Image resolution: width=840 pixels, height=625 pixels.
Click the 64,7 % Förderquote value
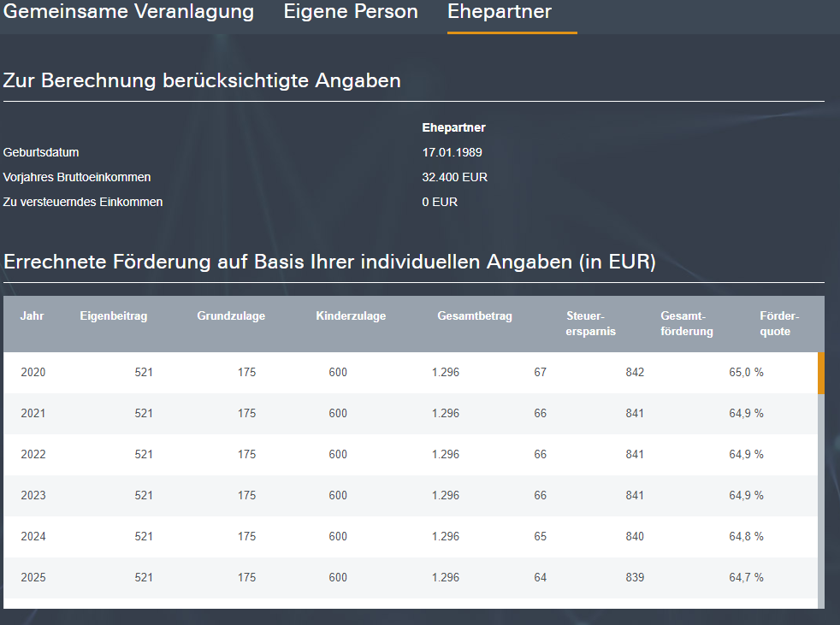point(746,578)
